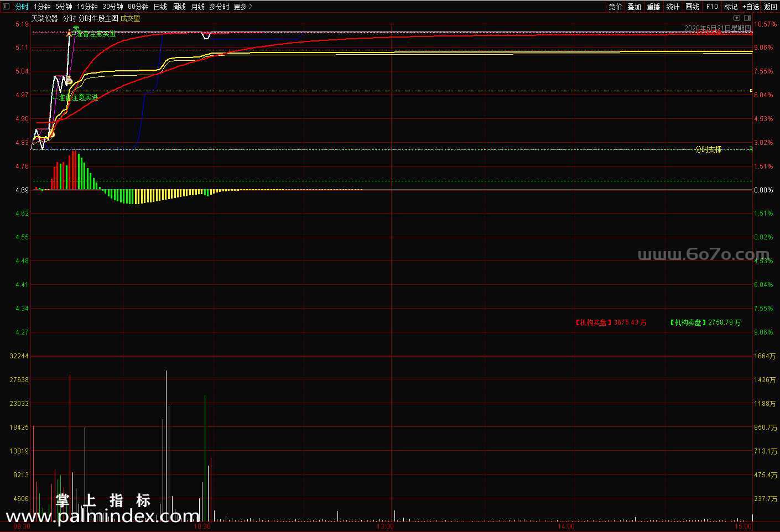Click the 0.00% label on right axis
This screenshot has height=532, width=780.
(x=764, y=190)
